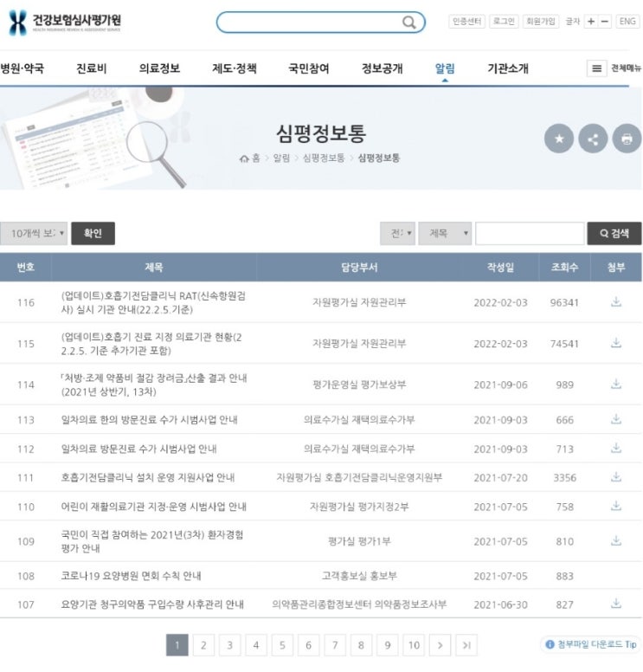Open the 국민참여 menu
Screen dimensions: 643x672
(309, 68)
